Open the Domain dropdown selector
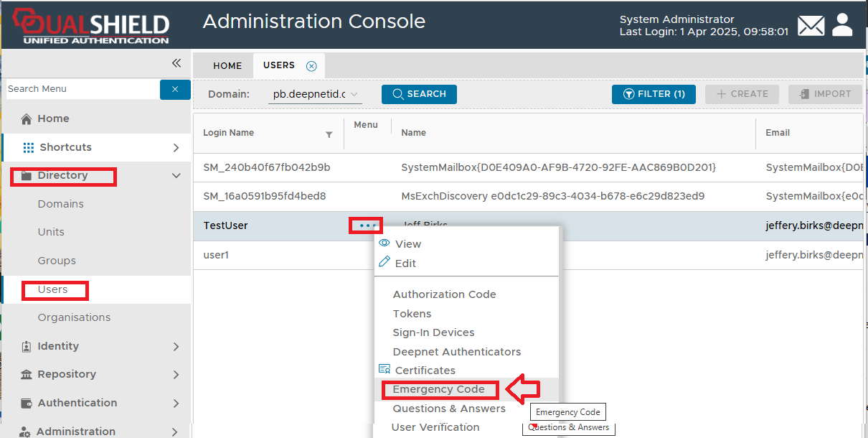 pyautogui.click(x=316, y=94)
